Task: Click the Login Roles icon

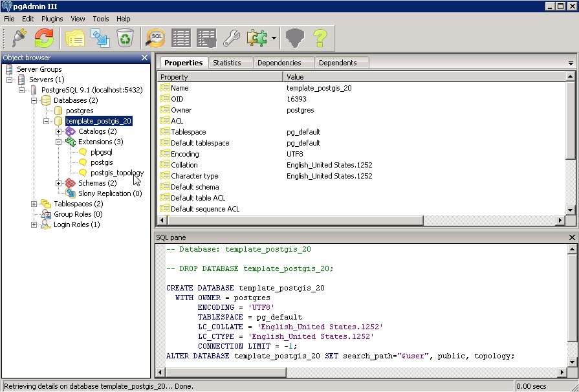Action: pyautogui.click(x=46, y=224)
